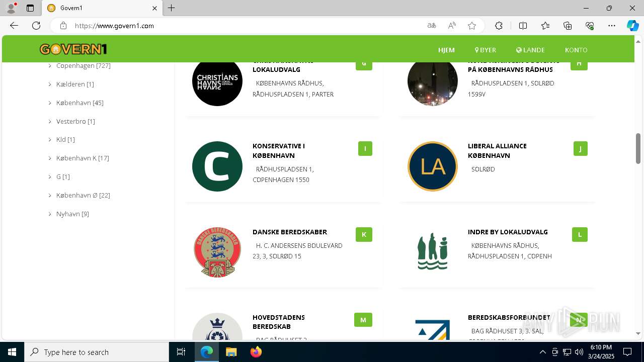
Task: Show hidden system tray icons
Action: tap(542, 352)
